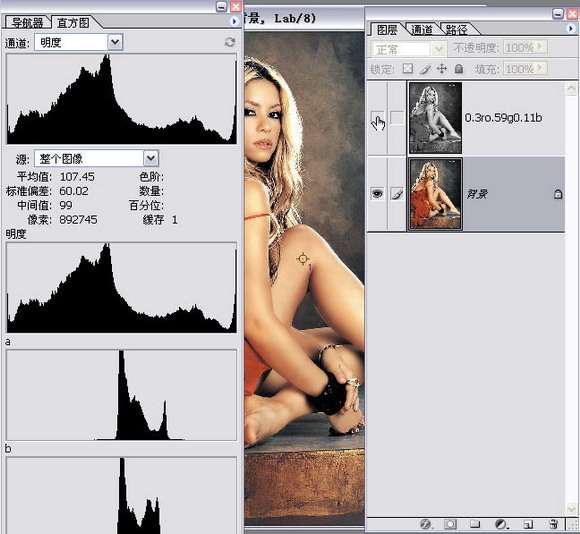This screenshot has width=580, height=534.
Task: Click the delete layer trash icon
Action: point(553,524)
